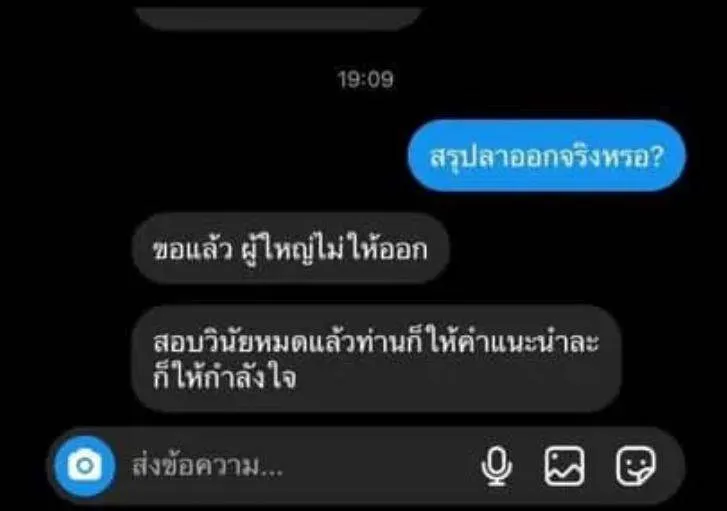Click the word ขอแล้ว in the gray bubble

(192, 250)
